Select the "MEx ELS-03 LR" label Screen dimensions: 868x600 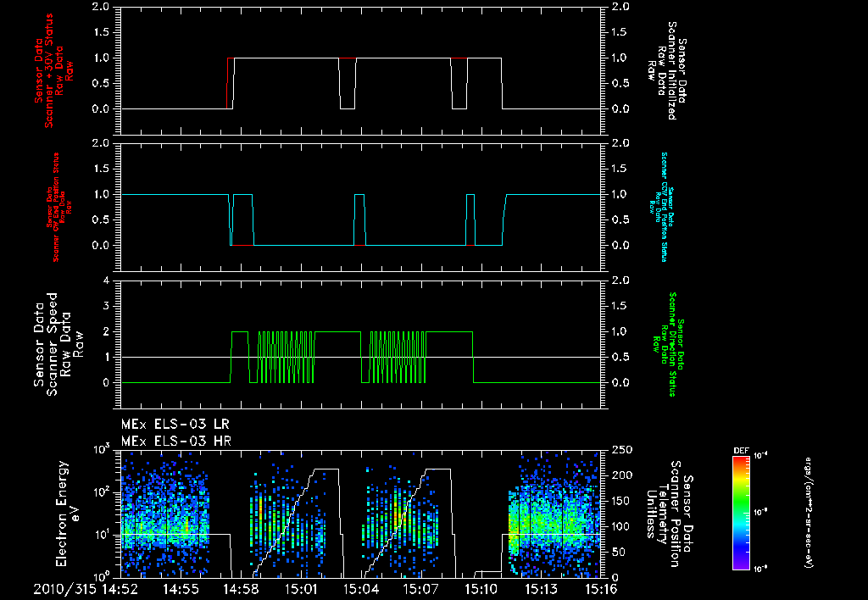175,425
